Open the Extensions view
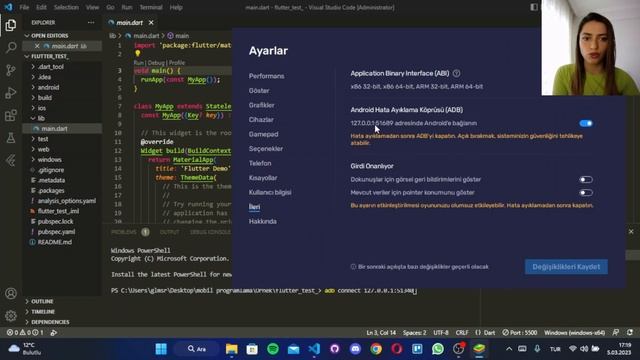Screen dimensions: 640x360 (11, 116)
